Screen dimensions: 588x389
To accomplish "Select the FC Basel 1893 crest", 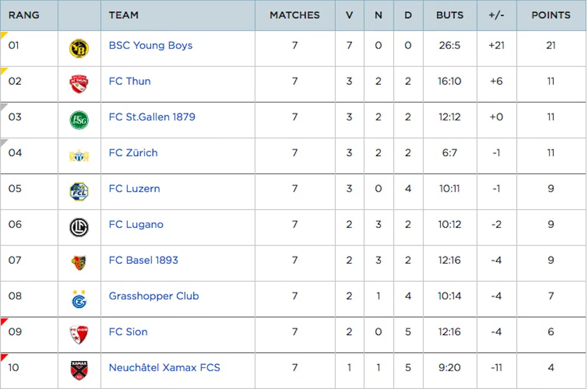I will click(x=79, y=262).
